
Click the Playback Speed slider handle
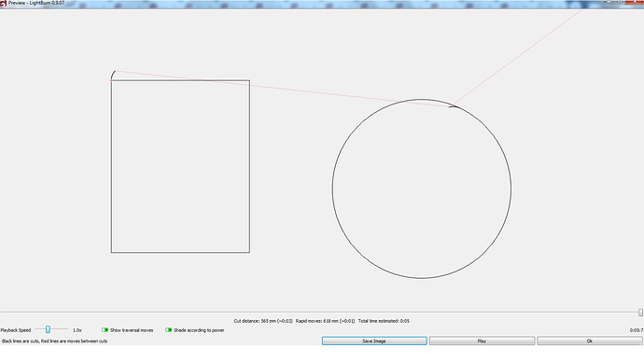(x=48, y=329)
